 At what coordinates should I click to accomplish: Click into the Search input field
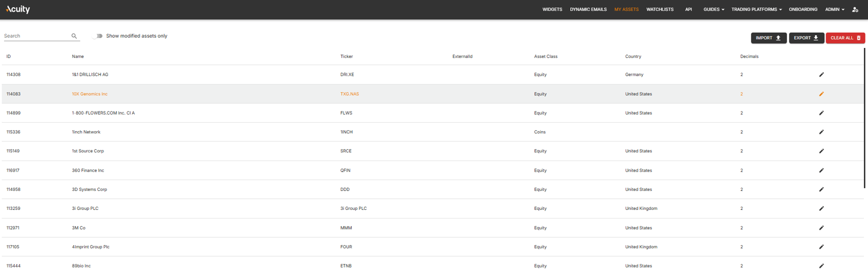point(36,36)
